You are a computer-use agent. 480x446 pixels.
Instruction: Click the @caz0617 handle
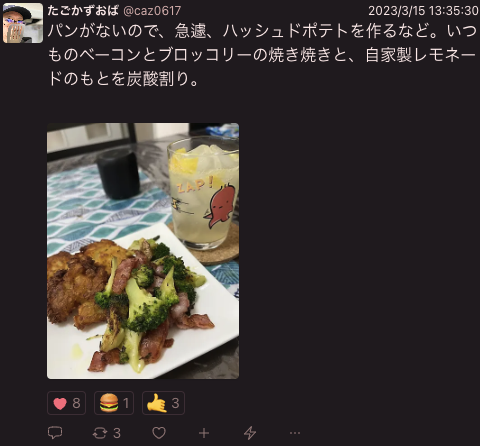point(152,11)
